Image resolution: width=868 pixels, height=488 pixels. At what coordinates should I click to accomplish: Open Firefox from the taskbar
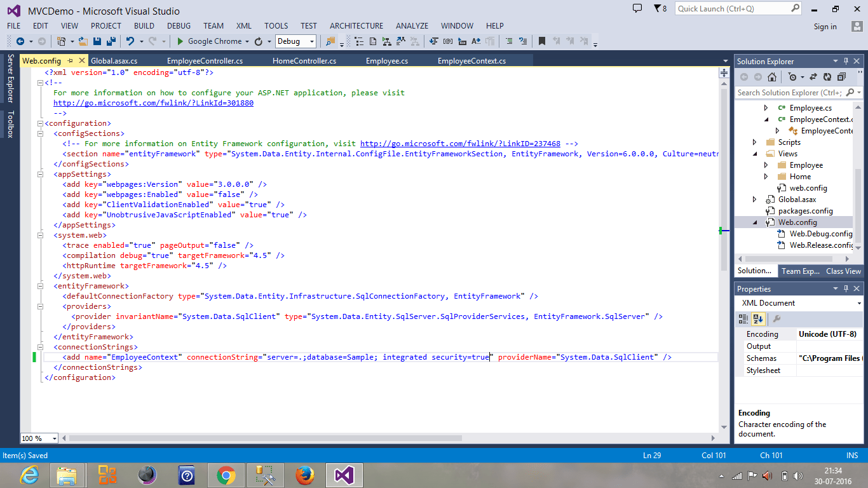coord(304,475)
